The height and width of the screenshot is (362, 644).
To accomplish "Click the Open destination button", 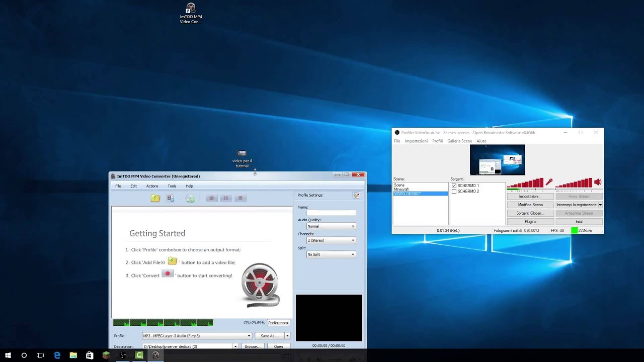I will [x=278, y=346].
